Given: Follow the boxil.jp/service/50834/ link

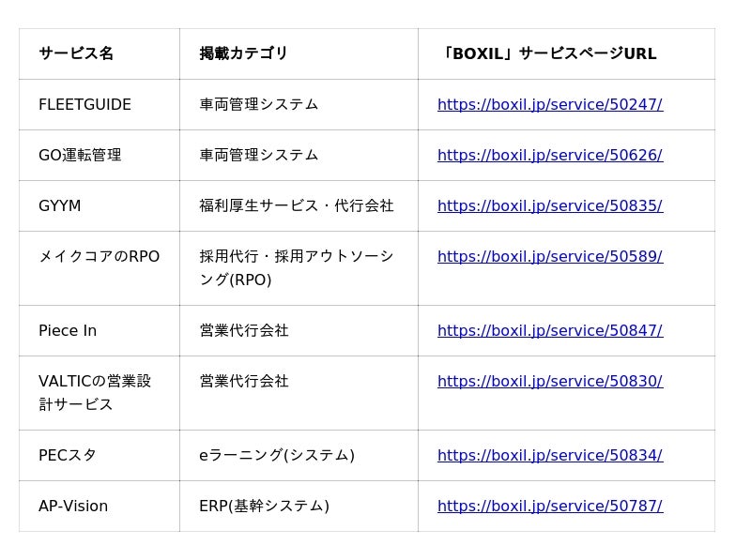Looking at the screenshot, I should click(549, 456).
